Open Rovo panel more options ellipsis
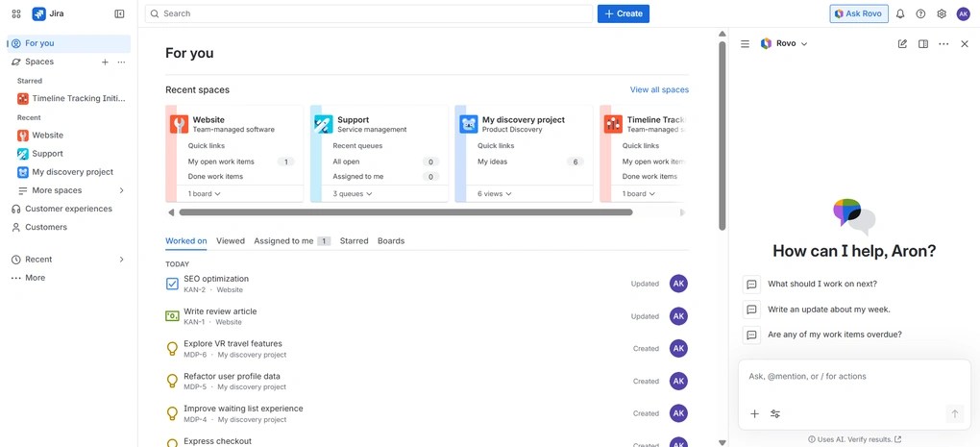The width and height of the screenshot is (980, 447). tap(943, 44)
